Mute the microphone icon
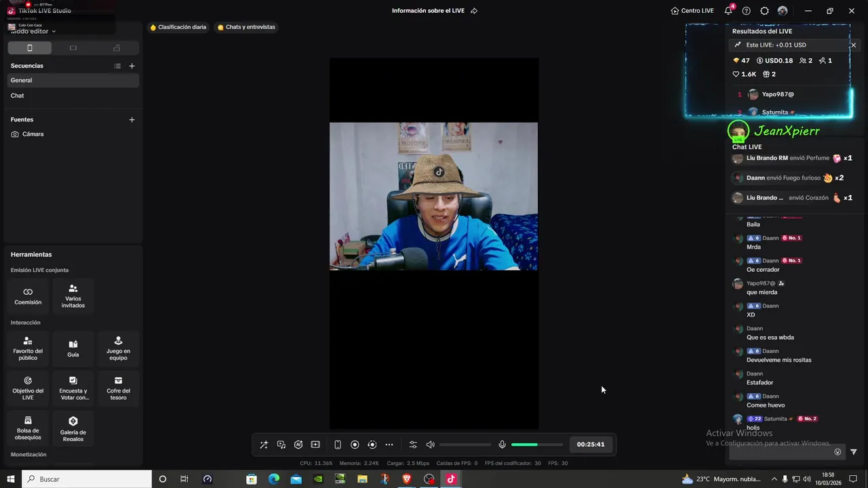Screen dimensions: 868x488 [x=502, y=445]
